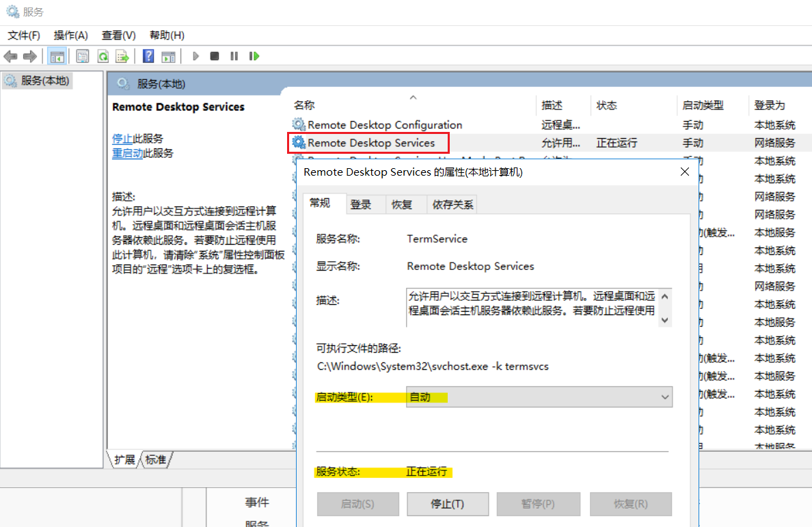This screenshot has width=812, height=527.
Task: Click the 暂停(P) button
Action: tap(538, 504)
